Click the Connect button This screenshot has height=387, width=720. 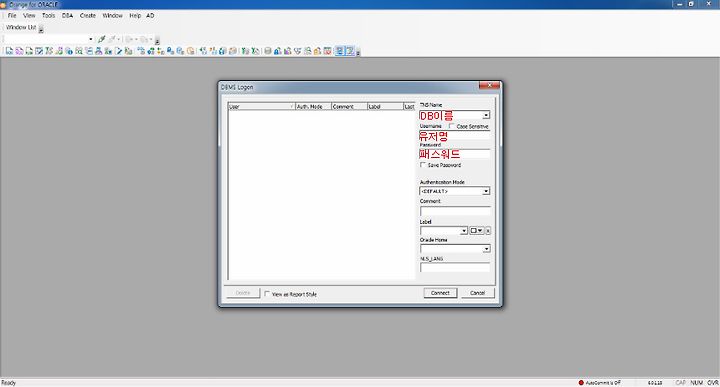[440, 293]
